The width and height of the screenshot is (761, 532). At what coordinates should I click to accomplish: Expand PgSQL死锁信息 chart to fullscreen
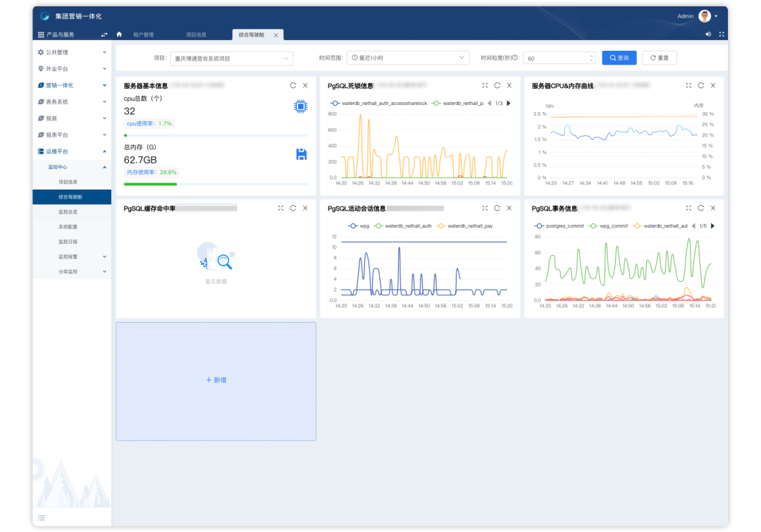pos(484,85)
